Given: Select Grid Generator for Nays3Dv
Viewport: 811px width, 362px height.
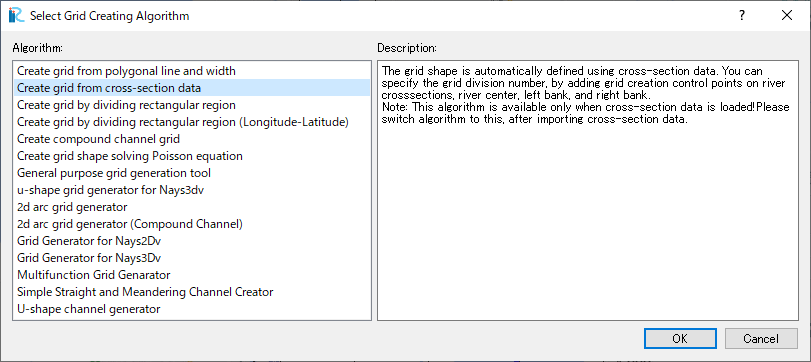Looking at the screenshot, I should tap(192, 258).
